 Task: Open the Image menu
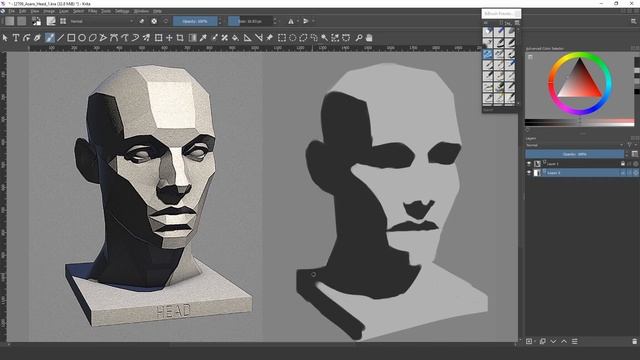(x=49, y=11)
